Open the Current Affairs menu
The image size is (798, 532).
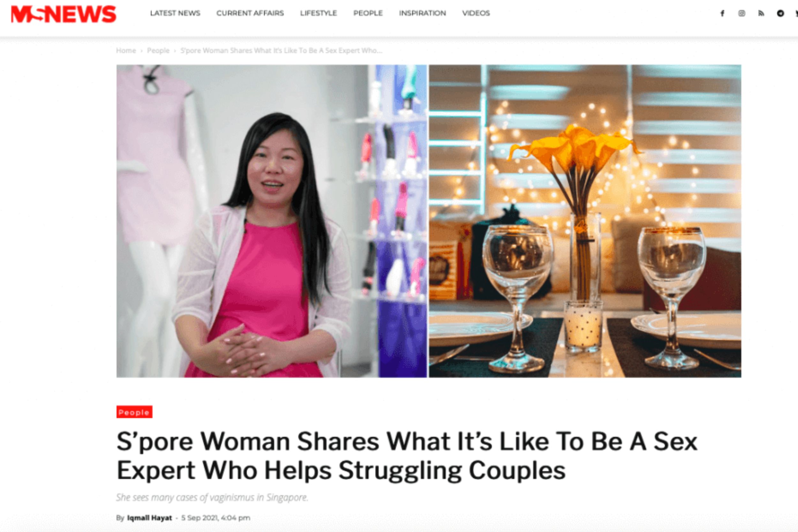[250, 13]
